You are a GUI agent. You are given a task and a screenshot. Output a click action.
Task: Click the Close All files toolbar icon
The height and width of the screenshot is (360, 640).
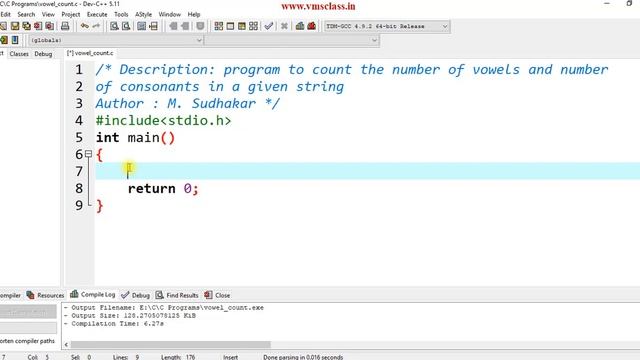(49, 26)
